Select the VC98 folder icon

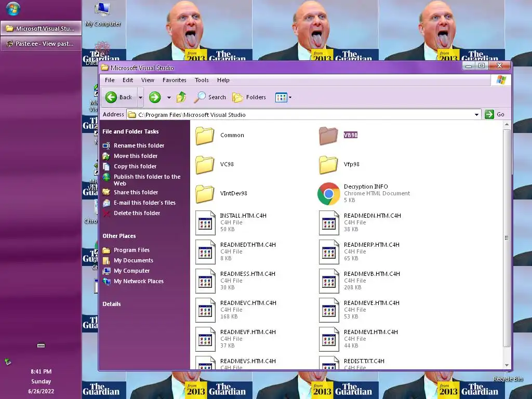click(205, 165)
